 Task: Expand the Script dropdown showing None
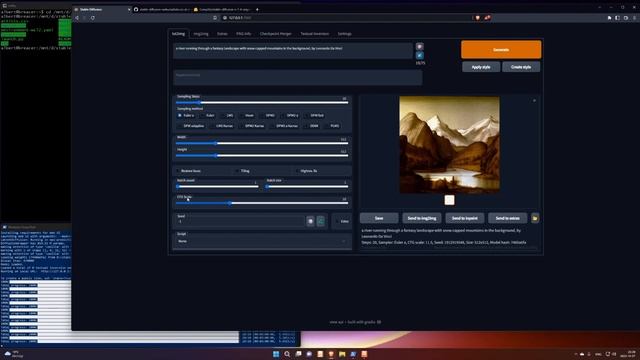point(262,241)
